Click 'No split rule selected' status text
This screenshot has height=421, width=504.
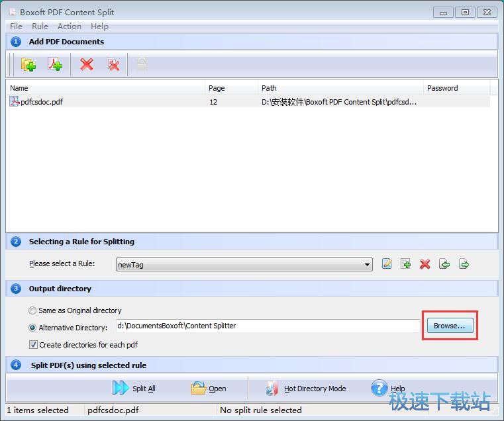coord(261,410)
